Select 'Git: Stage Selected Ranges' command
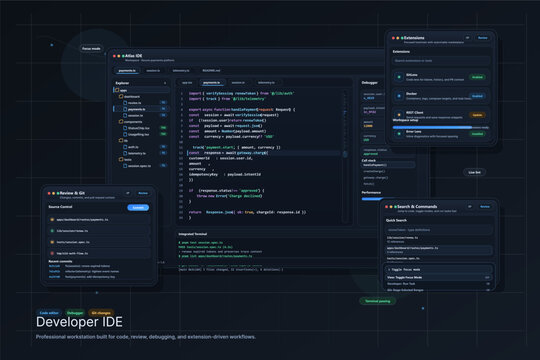This screenshot has height=360, width=540. coord(439,290)
